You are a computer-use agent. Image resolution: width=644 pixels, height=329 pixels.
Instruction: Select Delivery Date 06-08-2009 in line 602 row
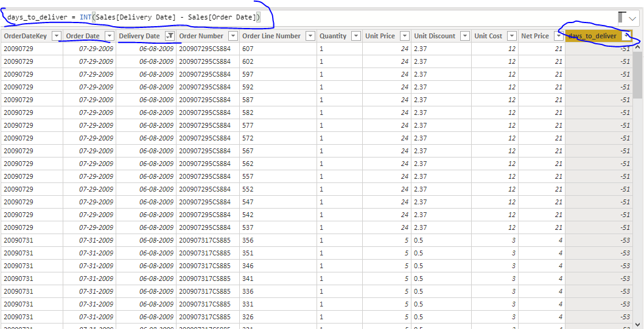[x=146, y=61]
